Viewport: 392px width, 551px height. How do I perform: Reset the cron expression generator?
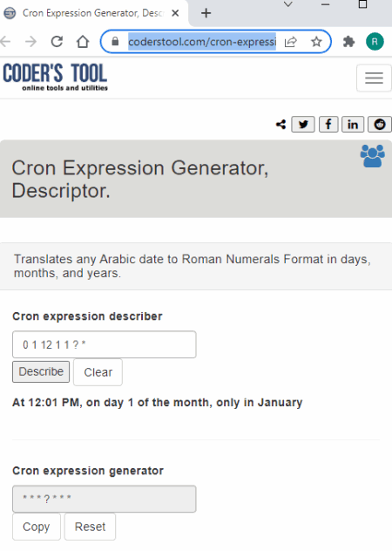click(x=90, y=527)
